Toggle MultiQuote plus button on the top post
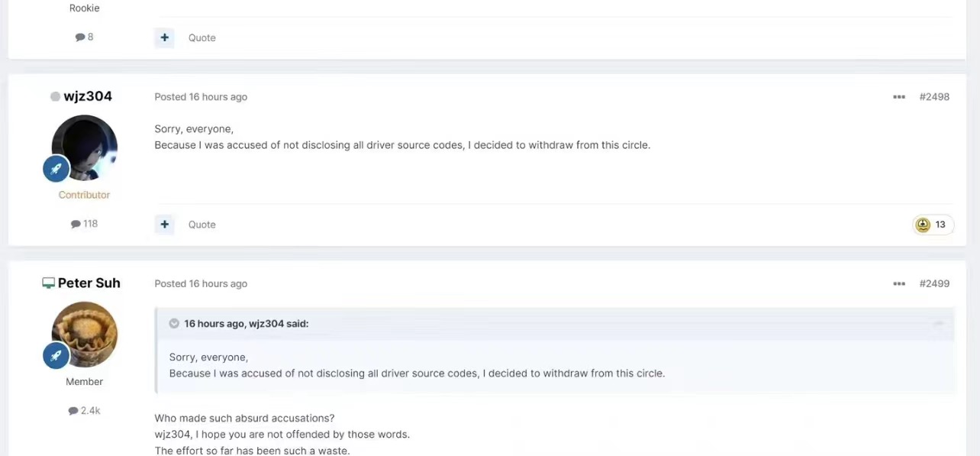The width and height of the screenshot is (980, 456). (164, 37)
